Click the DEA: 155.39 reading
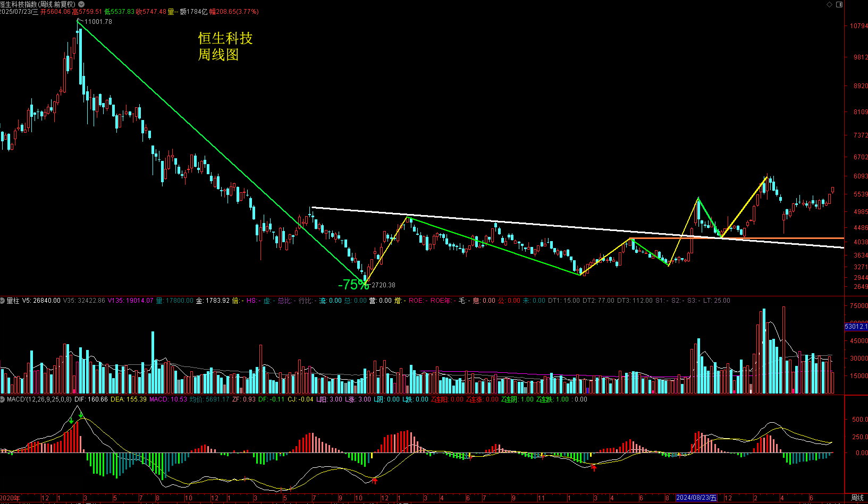868x504 pixels. [129, 399]
